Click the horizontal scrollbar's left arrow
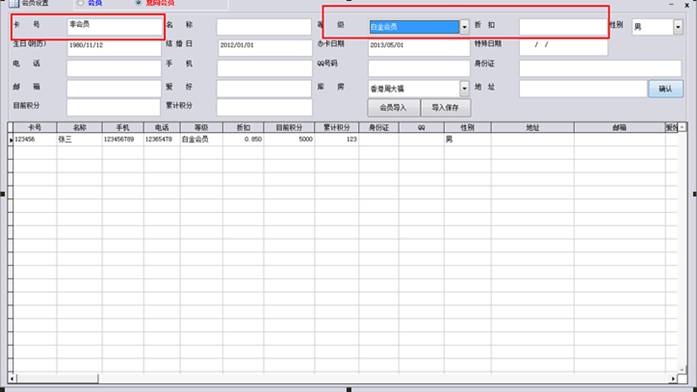The height and width of the screenshot is (392, 697). pyautogui.click(x=12, y=379)
